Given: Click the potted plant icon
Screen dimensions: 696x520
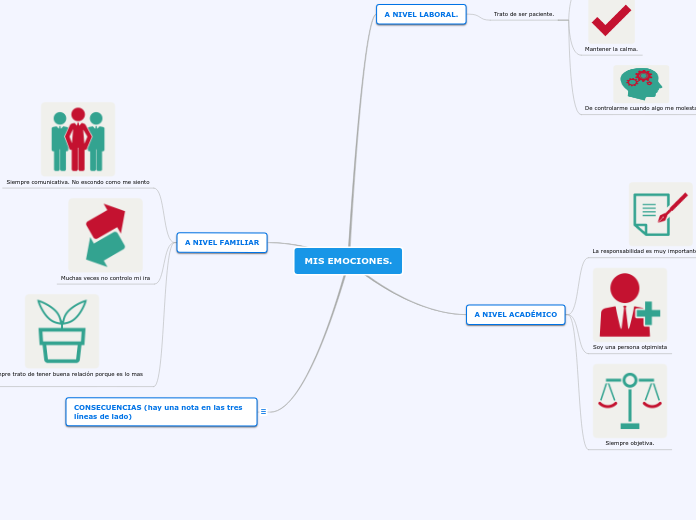Looking at the screenshot, I should pos(62,331).
